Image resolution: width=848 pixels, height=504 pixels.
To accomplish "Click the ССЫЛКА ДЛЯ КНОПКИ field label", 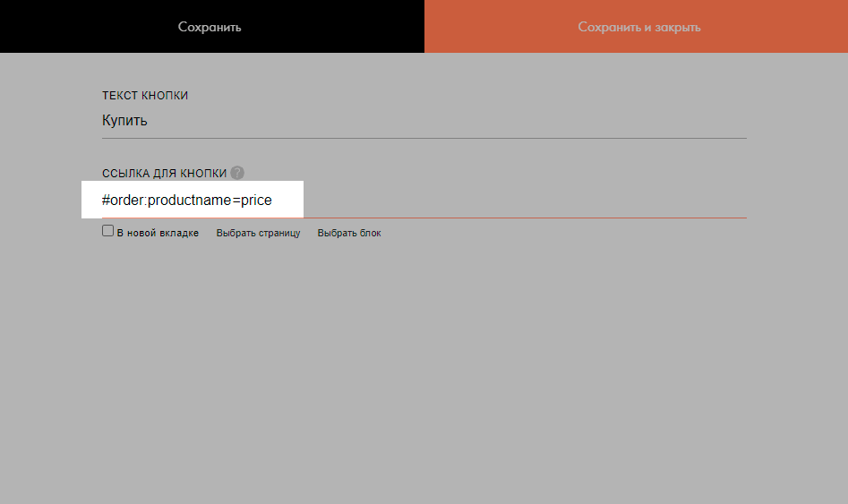I will 165,173.
